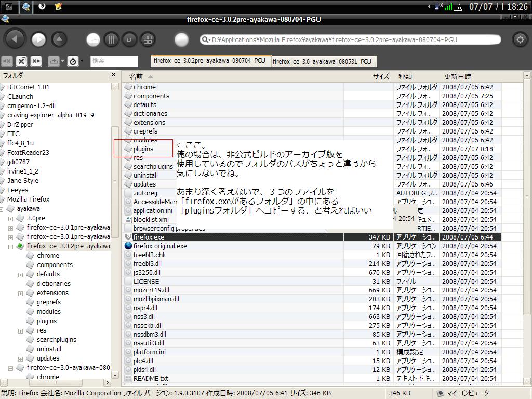Viewport: 532px width, 399px height.
Task: Select Mozilla Firefox folder in tree
Action: click(x=29, y=199)
